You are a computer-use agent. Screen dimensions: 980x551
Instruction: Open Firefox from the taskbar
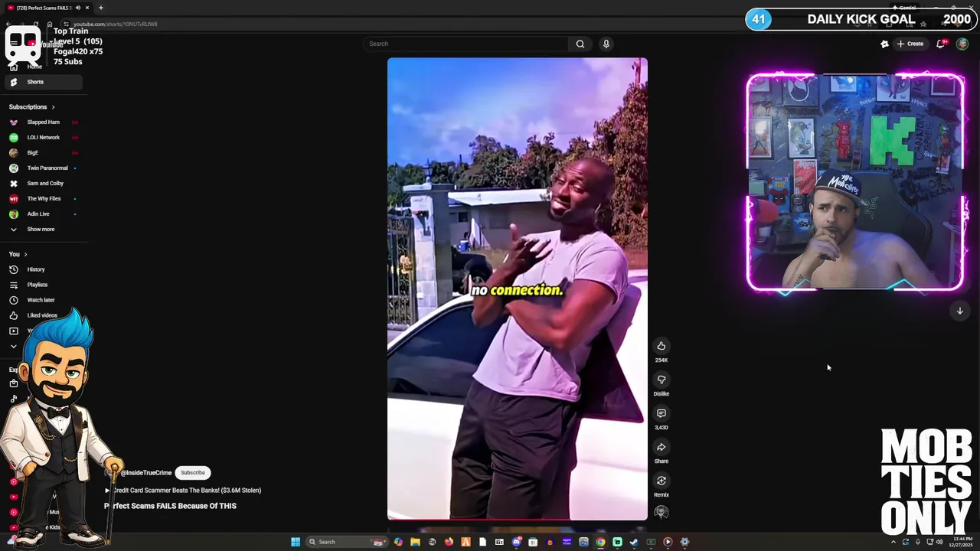[x=449, y=542]
